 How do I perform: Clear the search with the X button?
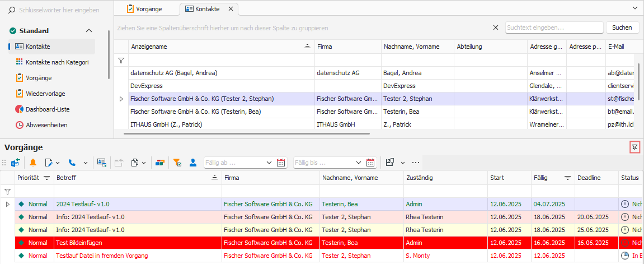(x=495, y=27)
